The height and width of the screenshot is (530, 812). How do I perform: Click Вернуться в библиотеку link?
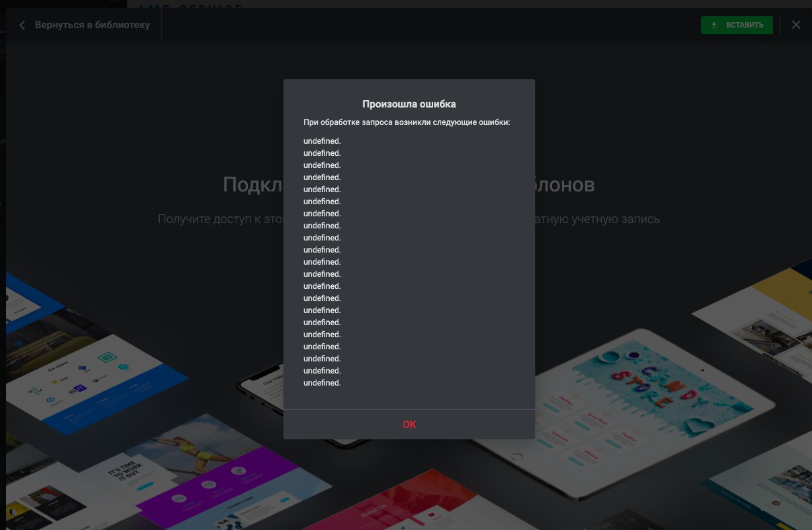point(93,25)
